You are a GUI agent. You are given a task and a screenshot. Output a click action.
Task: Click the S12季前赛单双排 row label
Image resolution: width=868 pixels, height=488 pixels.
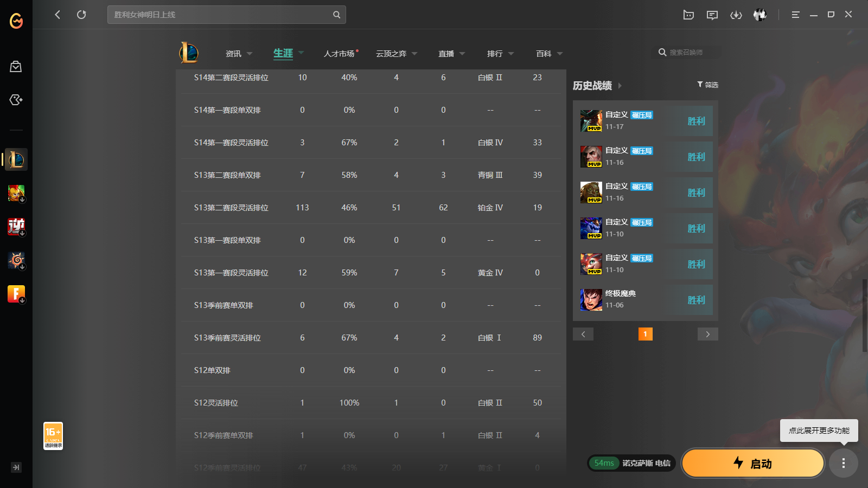tap(224, 435)
